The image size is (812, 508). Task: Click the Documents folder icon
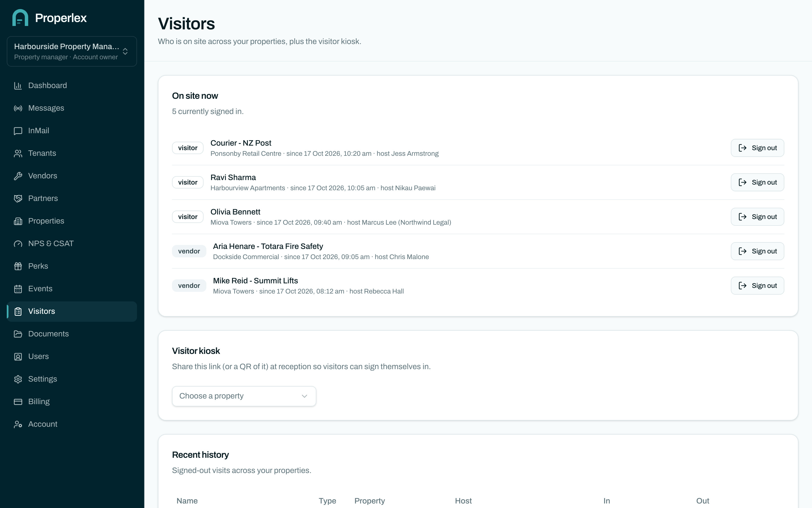coord(18,334)
